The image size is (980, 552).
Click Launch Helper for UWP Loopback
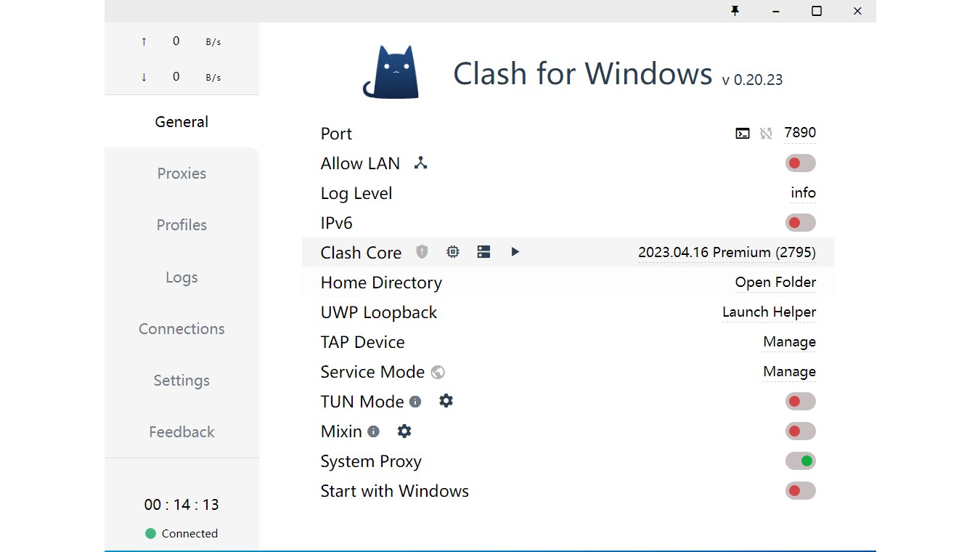click(x=769, y=312)
